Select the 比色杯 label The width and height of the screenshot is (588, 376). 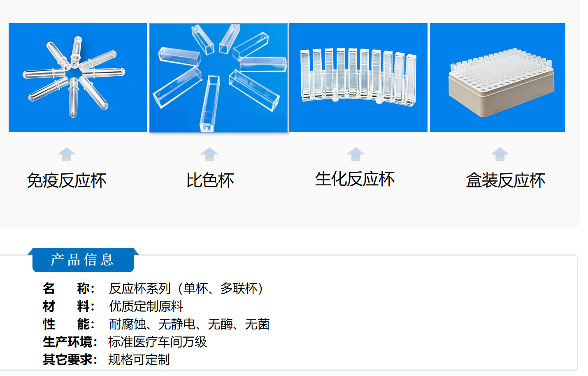pyautogui.click(x=210, y=180)
